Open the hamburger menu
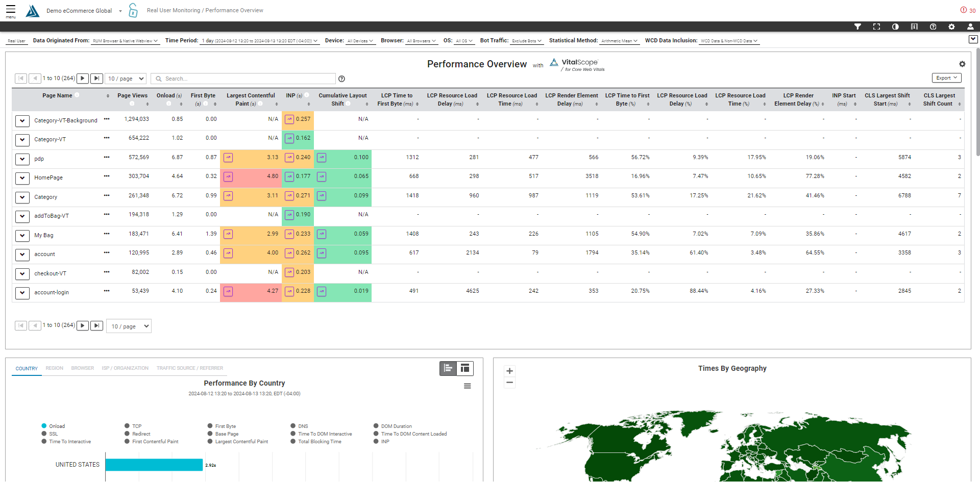Screen dimensions: 980x482 point(11,11)
